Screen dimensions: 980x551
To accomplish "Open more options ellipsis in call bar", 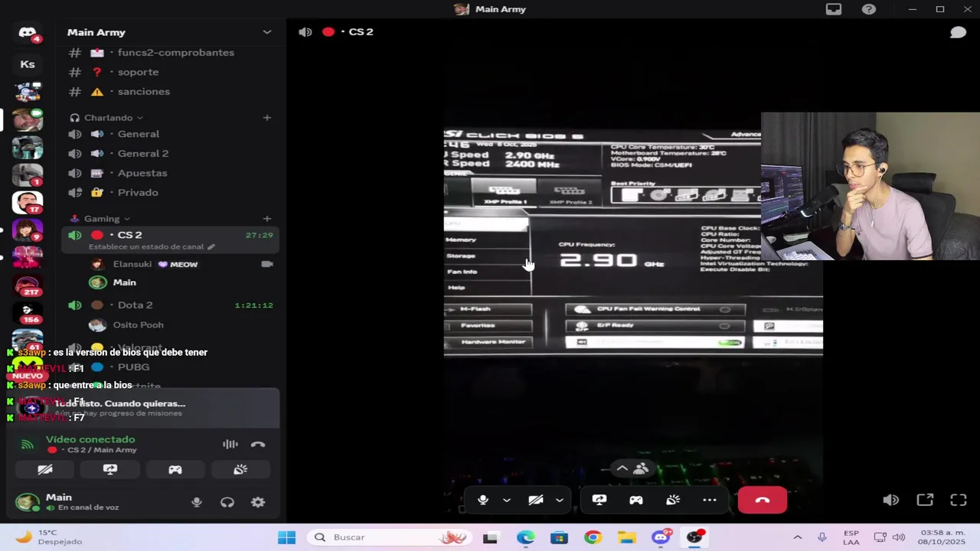I will pos(710,500).
